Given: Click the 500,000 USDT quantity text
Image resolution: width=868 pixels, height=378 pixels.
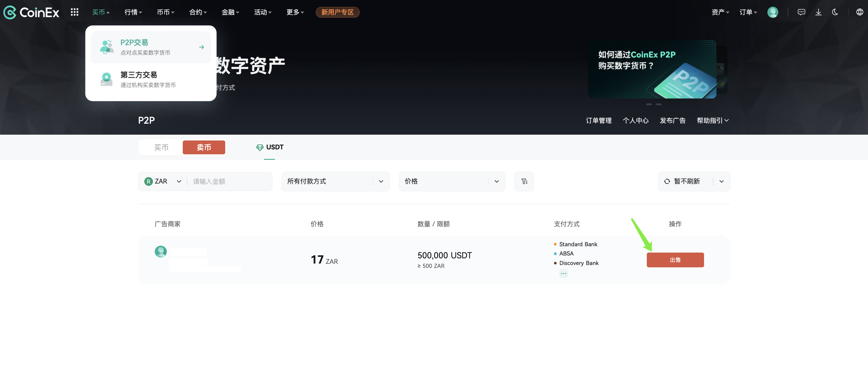Looking at the screenshot, I should pyautogui.click(x=444, y=255).
